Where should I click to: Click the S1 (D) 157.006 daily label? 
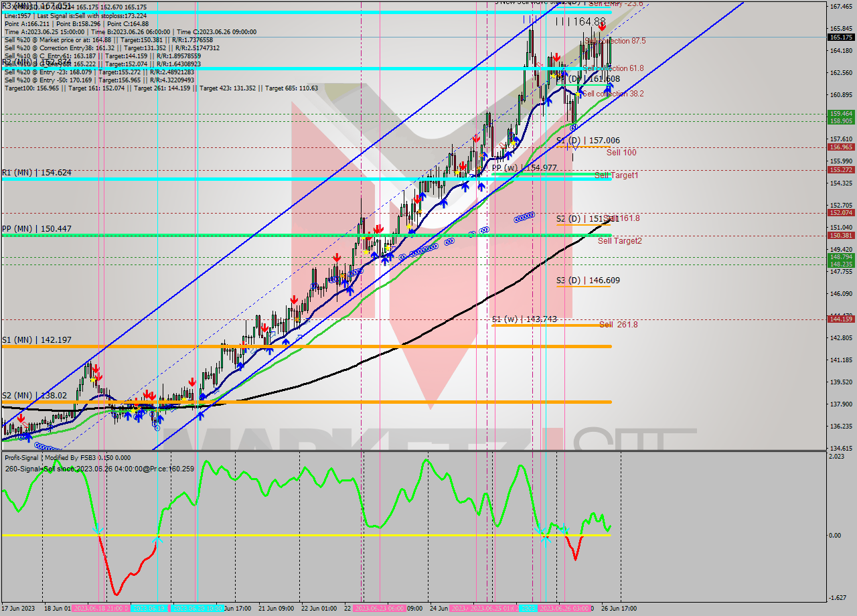[588, 141]
